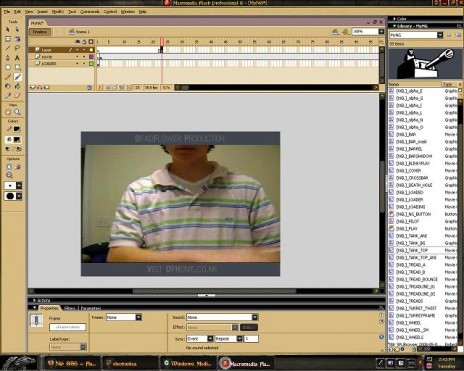Click the Delete Layer trash icon
Image resolution: width=464 pixels, height=371 pixels.
tap(89, 87)
